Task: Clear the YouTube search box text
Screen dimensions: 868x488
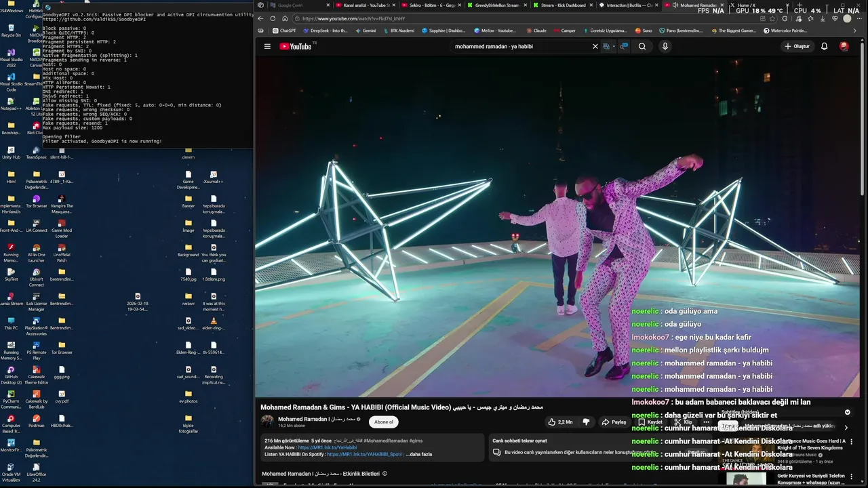Action: pyautogui.click(x=595, y=46)
